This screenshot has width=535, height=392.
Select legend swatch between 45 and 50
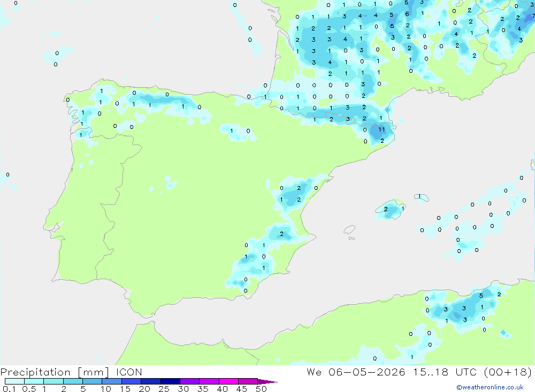coord(248,381)
